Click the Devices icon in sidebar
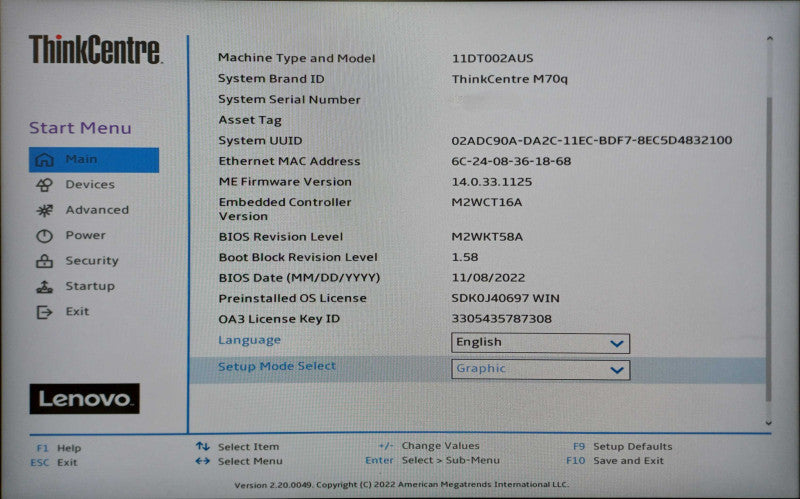 44,185
